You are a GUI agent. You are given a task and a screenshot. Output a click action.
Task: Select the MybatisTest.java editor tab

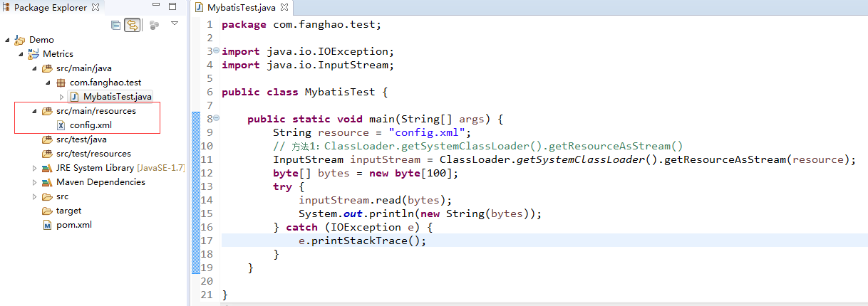(243, 8)
